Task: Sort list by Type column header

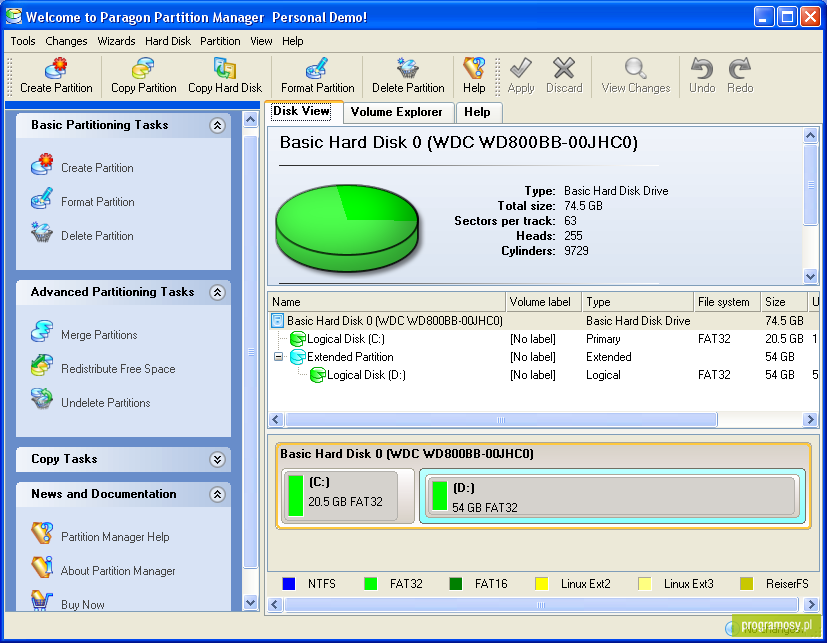Action: coord(637,302)
